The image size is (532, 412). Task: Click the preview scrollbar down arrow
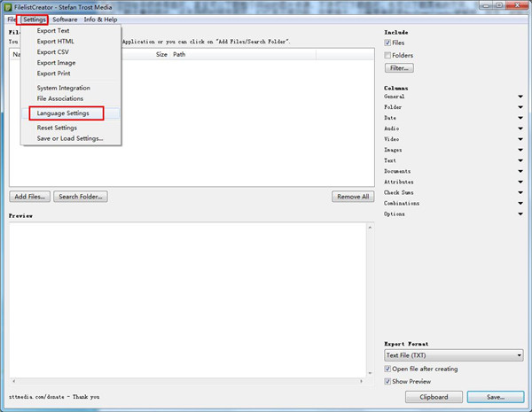pos(370,373)
